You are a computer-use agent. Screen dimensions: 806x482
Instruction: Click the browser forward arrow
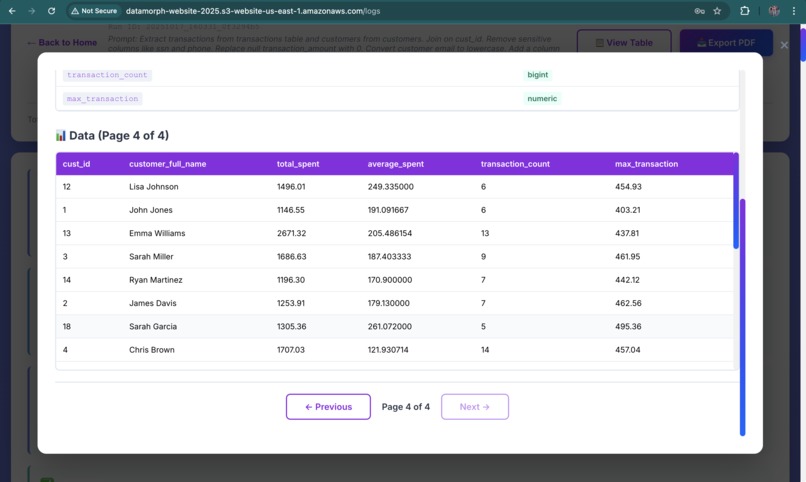click(x=31, y=11)
